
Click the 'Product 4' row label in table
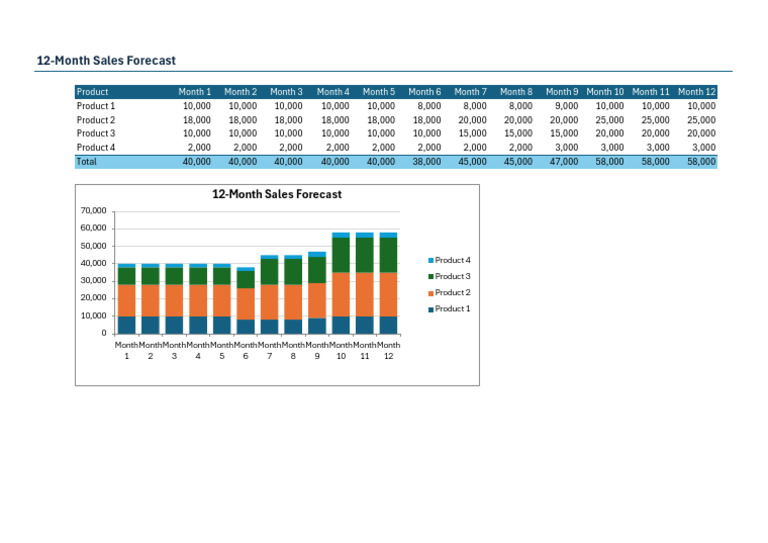[x=96, y=147]
